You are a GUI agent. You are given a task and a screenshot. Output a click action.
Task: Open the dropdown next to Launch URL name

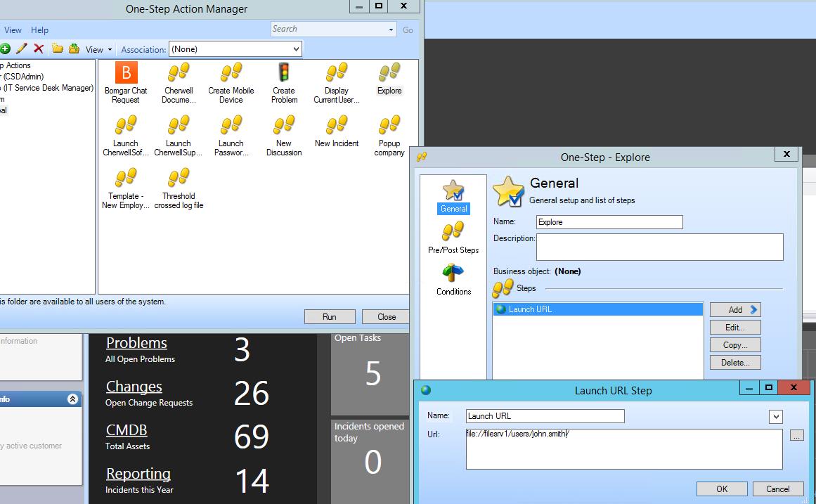775,416
